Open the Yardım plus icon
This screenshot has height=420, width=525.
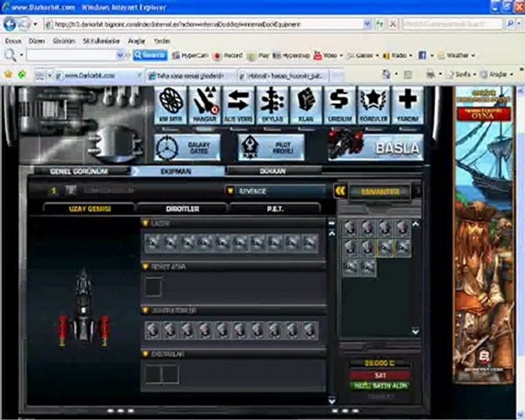click(x=408, y=105)
